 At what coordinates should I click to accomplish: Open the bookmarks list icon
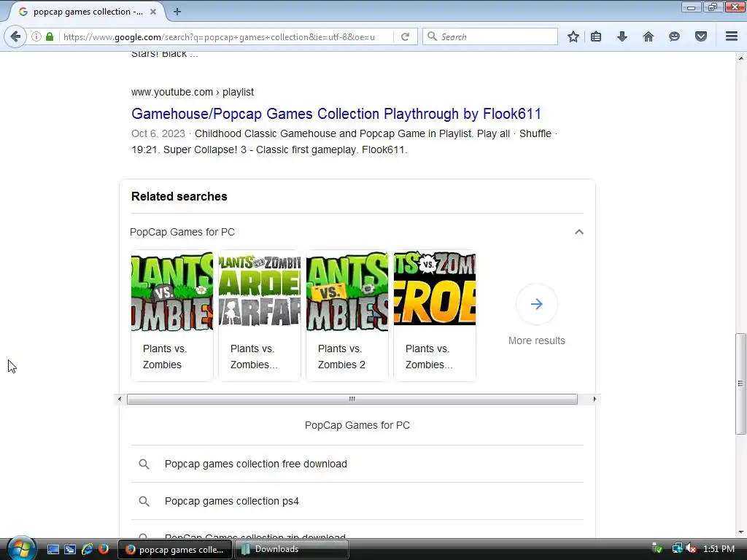pos(596,36)
